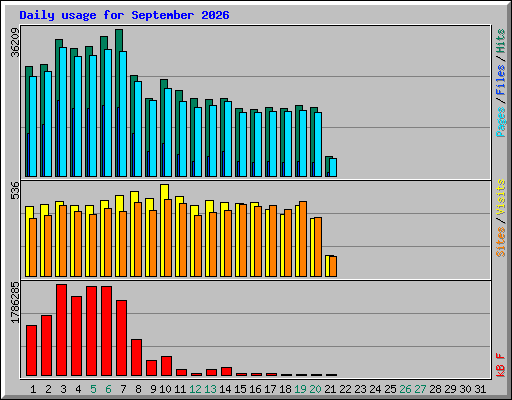Select day label 9 on the x-axis
The image size is (512, 400).
[153, 389]
